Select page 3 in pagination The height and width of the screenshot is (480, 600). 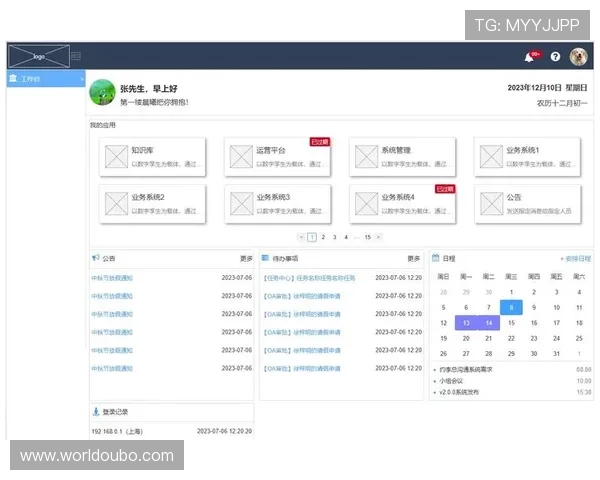click(334, 237)
